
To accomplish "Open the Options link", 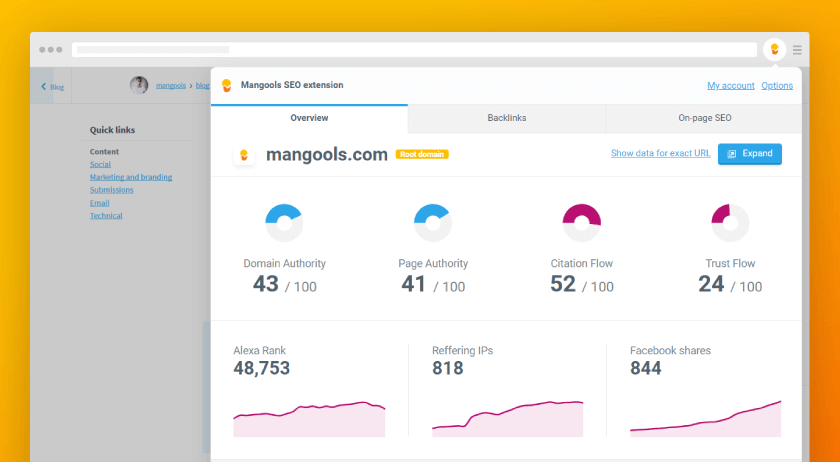I will tap(777, 86).
